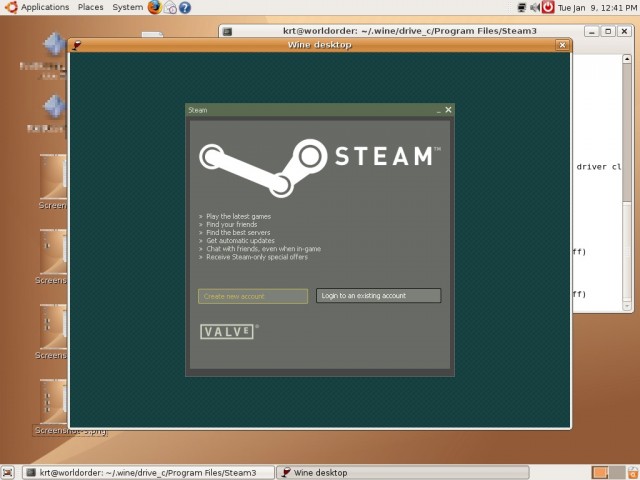Screen dimensions: 640x480
Task: Click Login to an existing account
Action: tap(378, 296)
